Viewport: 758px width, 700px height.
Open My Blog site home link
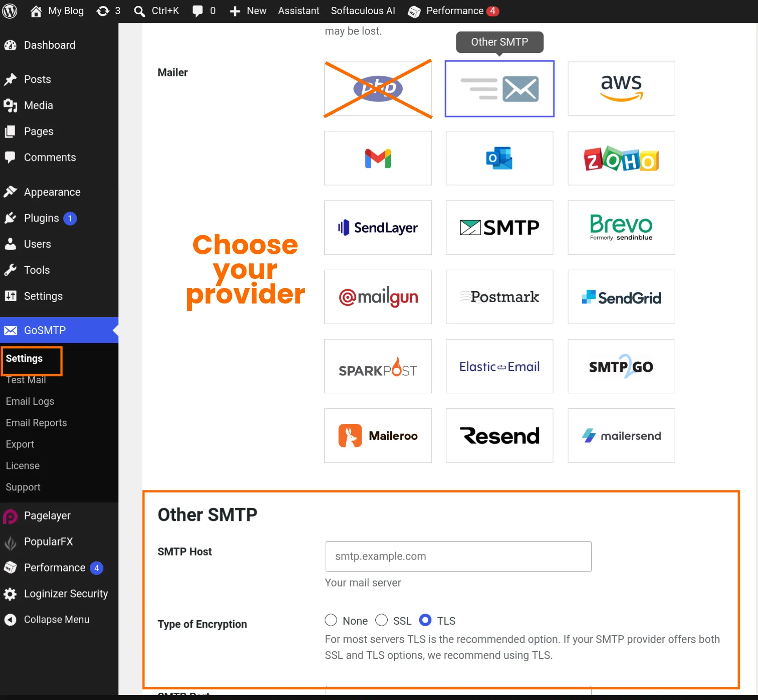click(57, 11)
